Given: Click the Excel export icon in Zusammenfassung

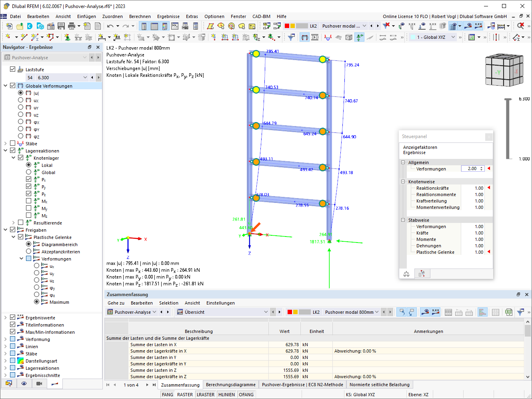Looking at the screenshot, I should (508, 312).
